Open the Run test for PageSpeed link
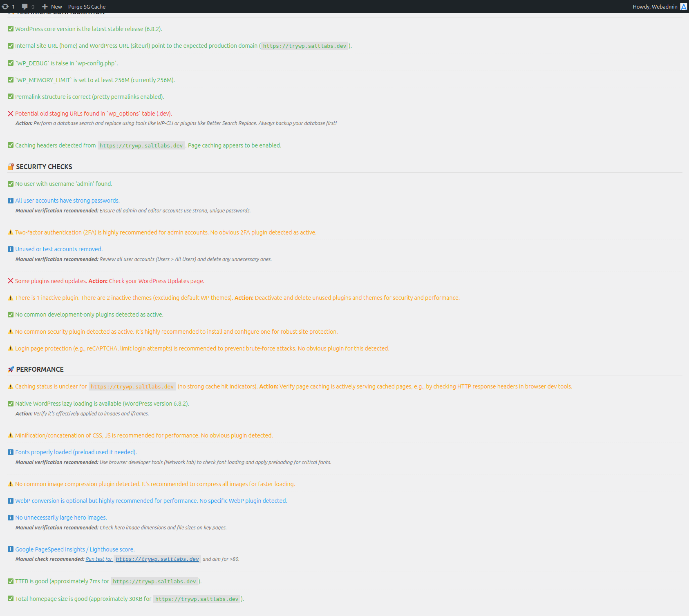 [99, 559]
